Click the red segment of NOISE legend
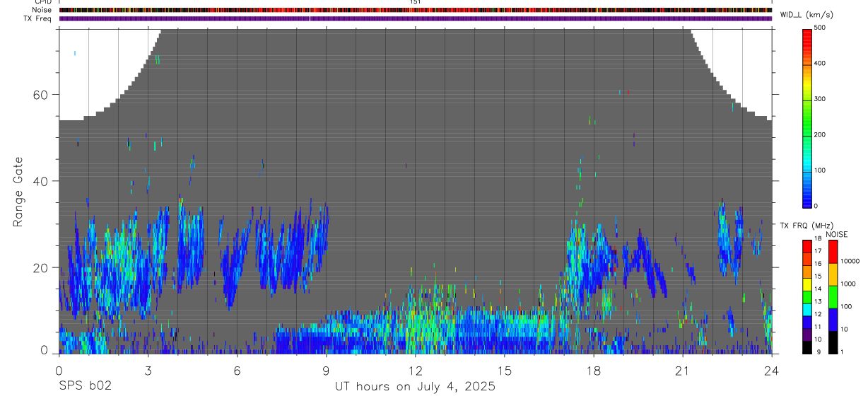 833,252
